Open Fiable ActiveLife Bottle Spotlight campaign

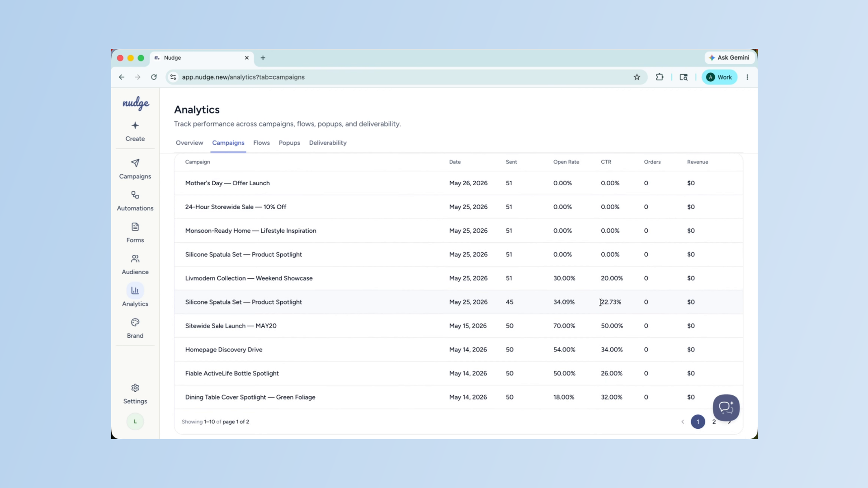tap(458, 373)
